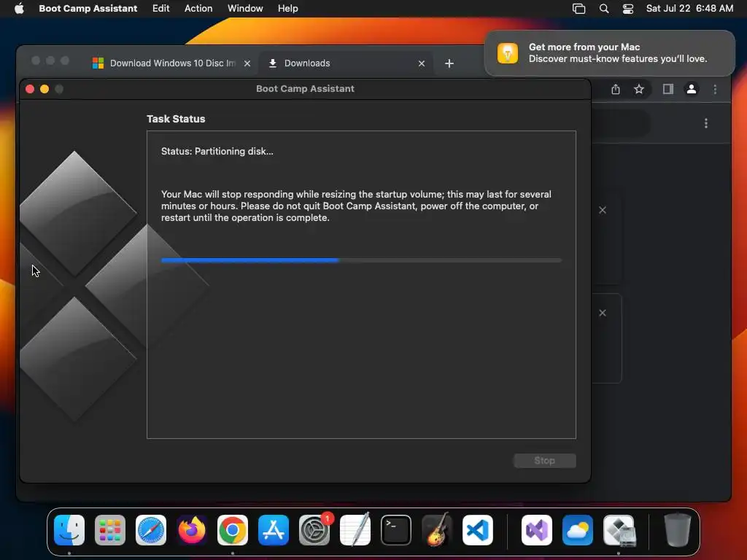Close the Downloads tab in Chrome
Viewport: 747px width, 560px height.
click(422, 63)
